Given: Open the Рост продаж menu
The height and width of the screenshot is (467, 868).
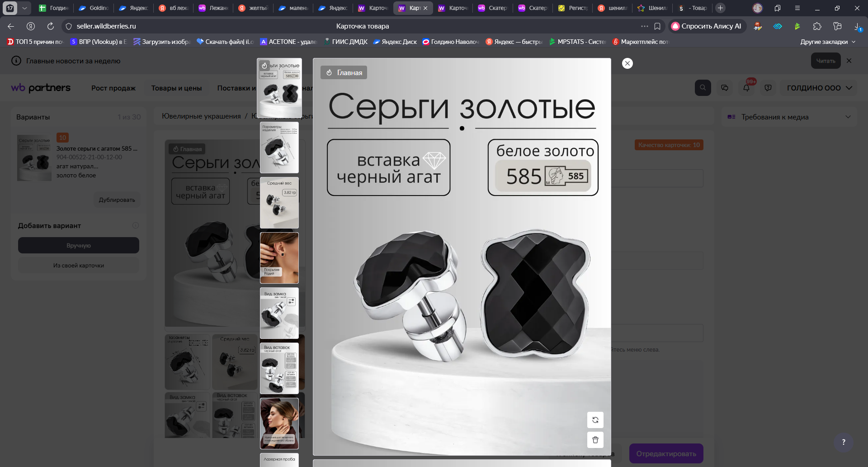Looking at the screenshot, I should coord(113,88).
